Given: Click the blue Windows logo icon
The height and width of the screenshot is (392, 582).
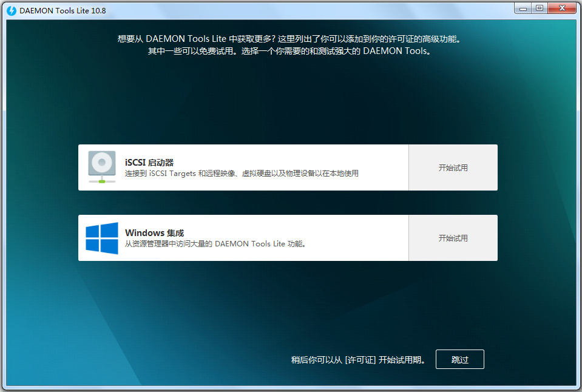Looking at the screenshot, I should click(x=101, y=238).
